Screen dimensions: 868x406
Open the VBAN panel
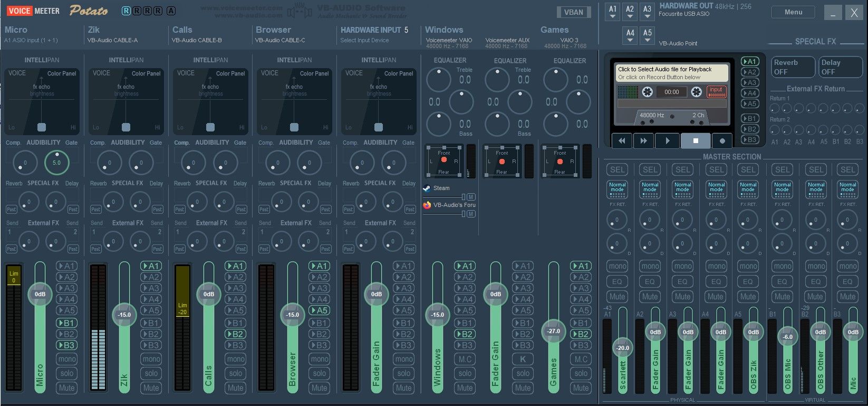pos(574,12)
